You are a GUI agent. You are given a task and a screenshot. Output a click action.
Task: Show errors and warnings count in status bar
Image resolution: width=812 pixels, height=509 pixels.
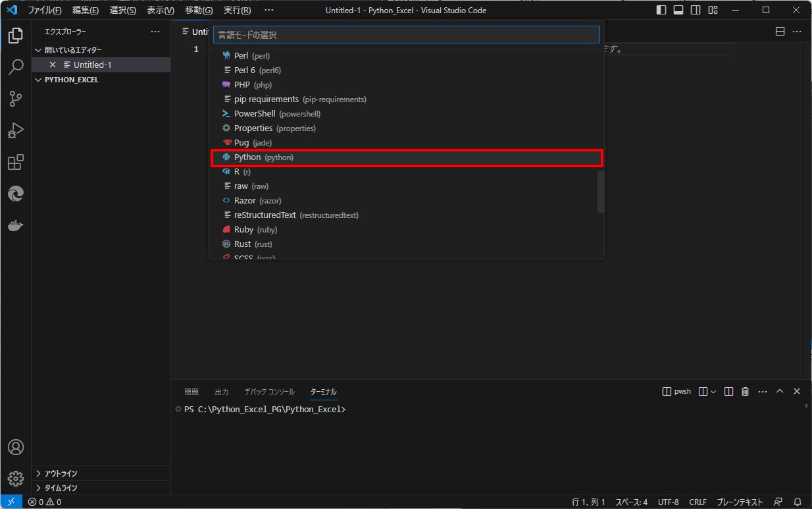[x=45, y=502]
